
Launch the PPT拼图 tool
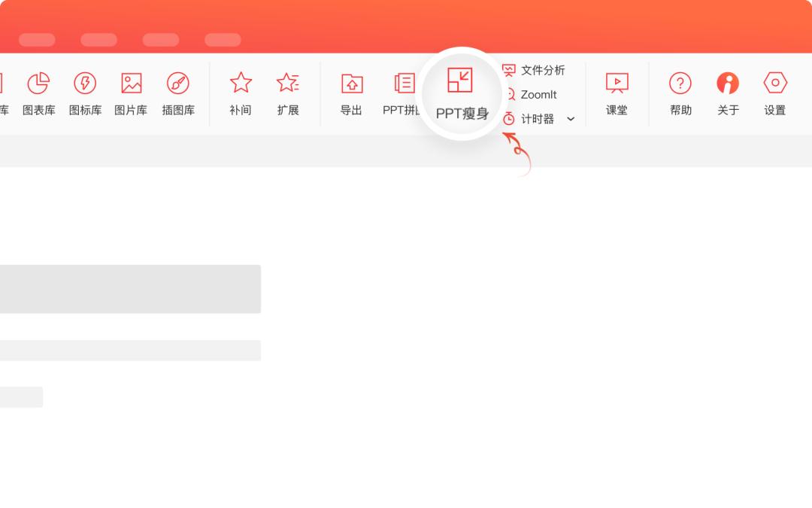point(401,93)
